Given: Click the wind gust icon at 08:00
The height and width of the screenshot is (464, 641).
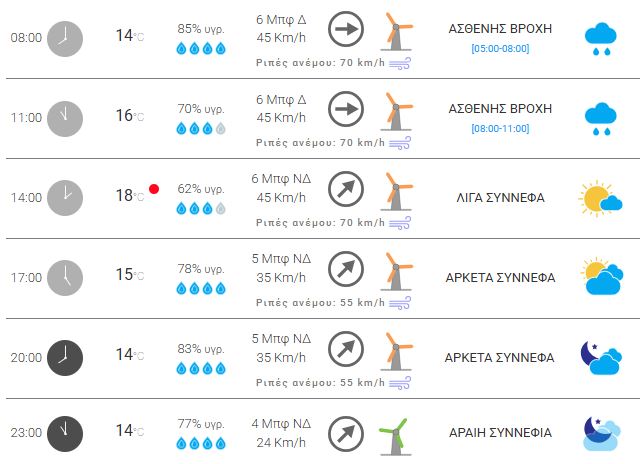Looking at the screenshot, I should pos(402,63).
